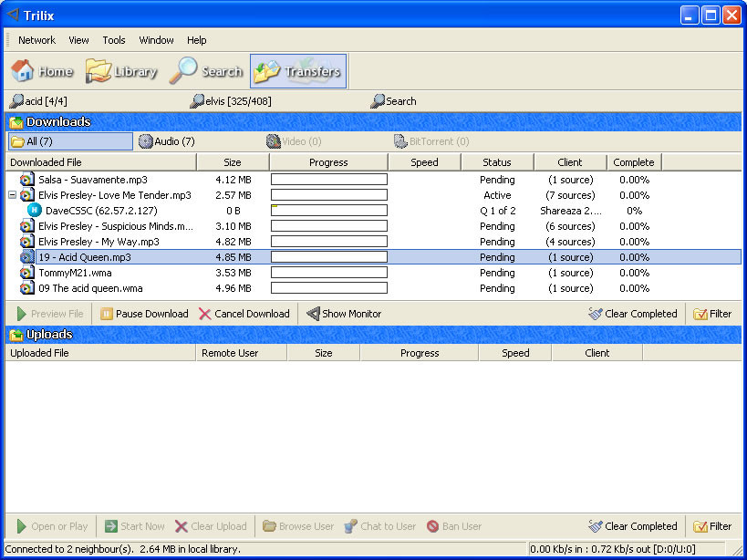Collapse the Elvis Presley- Love Me Tender tree
Viewport: 747px width, 560px height.
13,195
